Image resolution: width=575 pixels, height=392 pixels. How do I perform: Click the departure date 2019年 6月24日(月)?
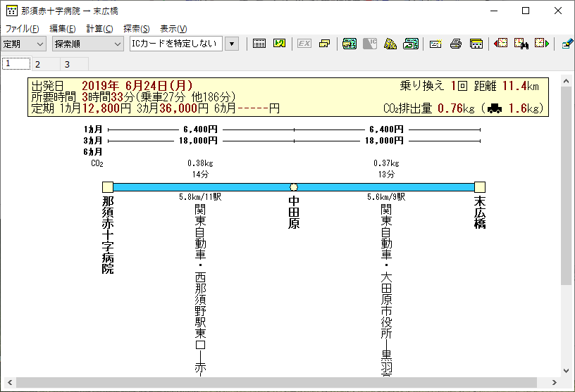137,86
